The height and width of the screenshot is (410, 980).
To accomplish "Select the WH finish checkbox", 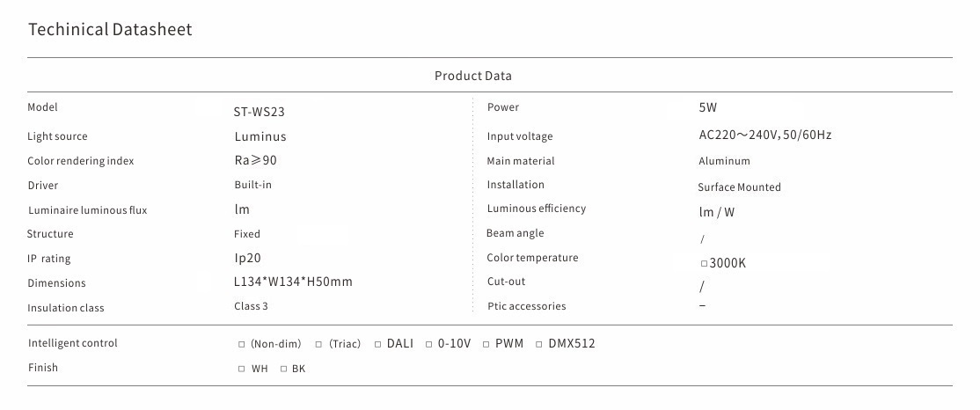I will tap(242, 370).
